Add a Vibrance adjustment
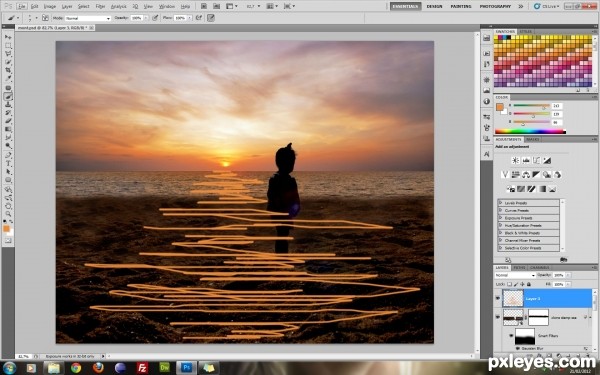The width and height of the screenshot is (600, 375). [x=505, y=174]
